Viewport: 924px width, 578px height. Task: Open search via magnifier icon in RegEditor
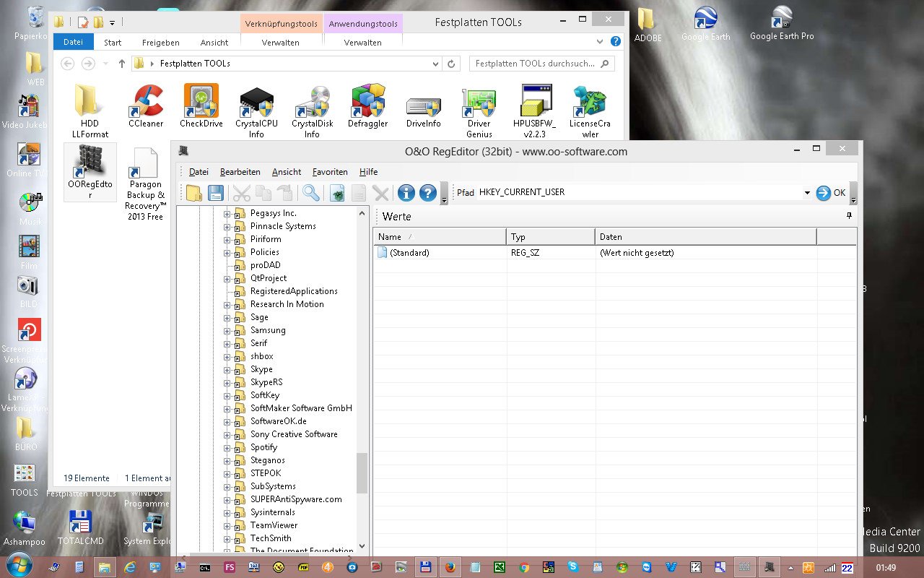coord(311,193)
